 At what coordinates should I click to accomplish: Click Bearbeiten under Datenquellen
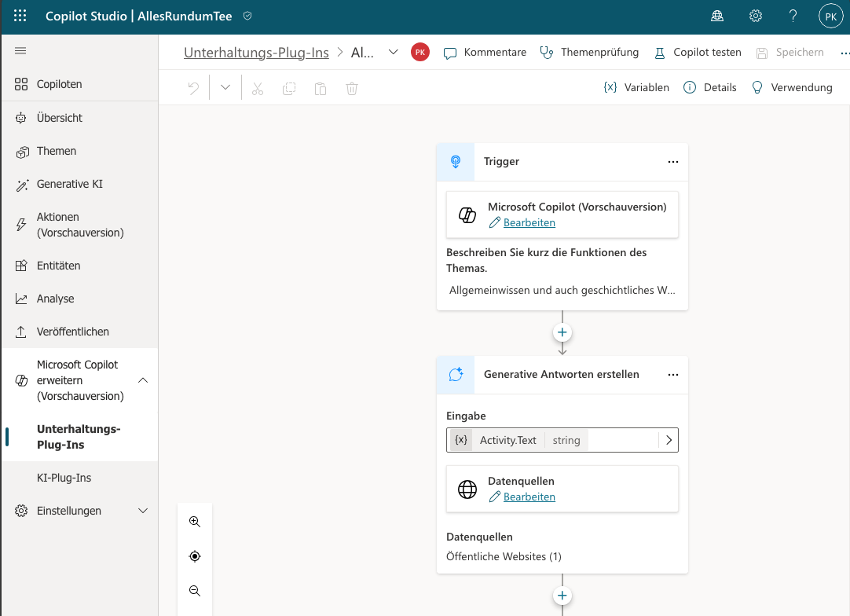pos(529,497)
